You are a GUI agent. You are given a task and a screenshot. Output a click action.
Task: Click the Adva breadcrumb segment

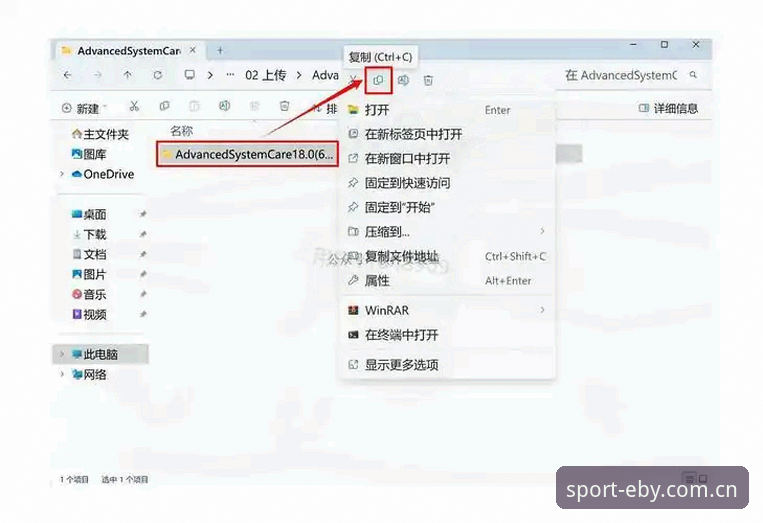(x=325, y=75)
